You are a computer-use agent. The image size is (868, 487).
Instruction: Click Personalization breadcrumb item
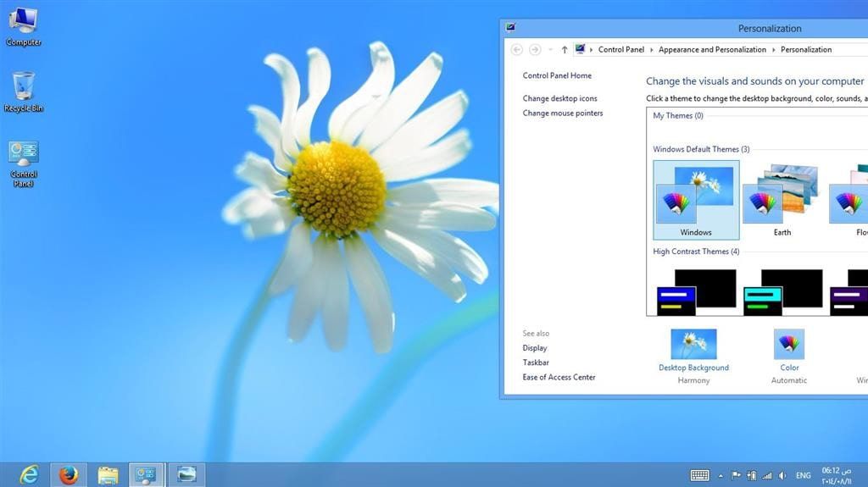pyautogui.click(x=806, y=49)
